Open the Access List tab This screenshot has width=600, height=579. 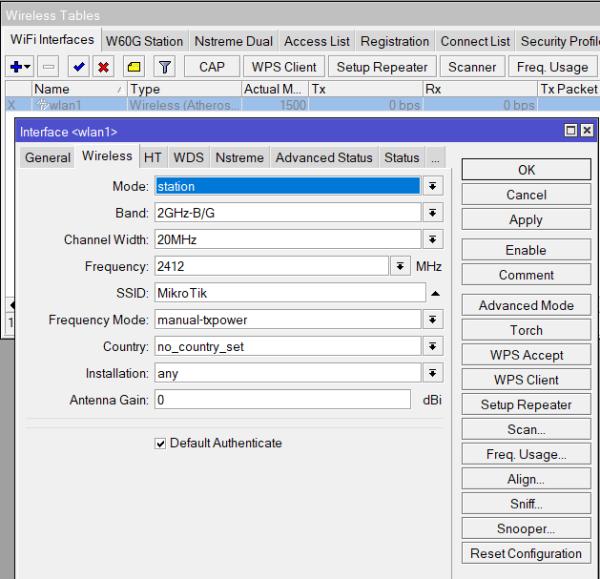pos(317,41)
